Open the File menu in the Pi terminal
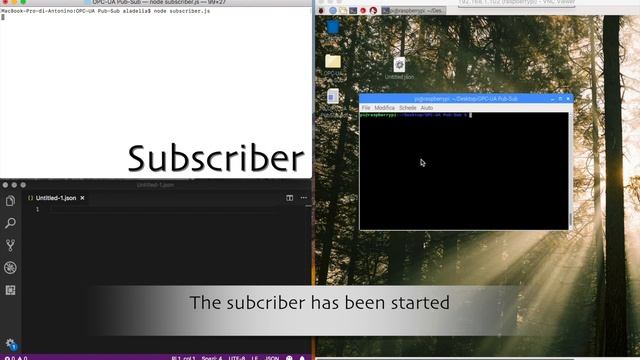The image size is (640, 360). click(366, 108)
